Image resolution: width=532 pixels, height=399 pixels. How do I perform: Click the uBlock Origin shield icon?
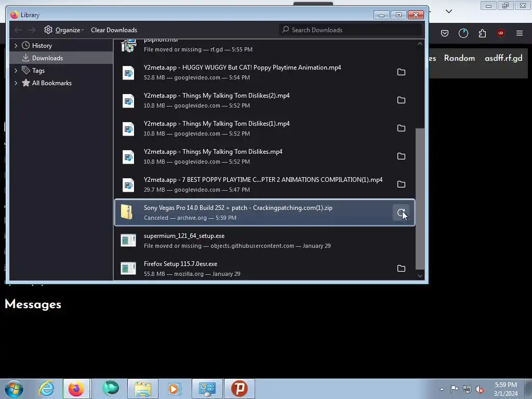[500, 33]
